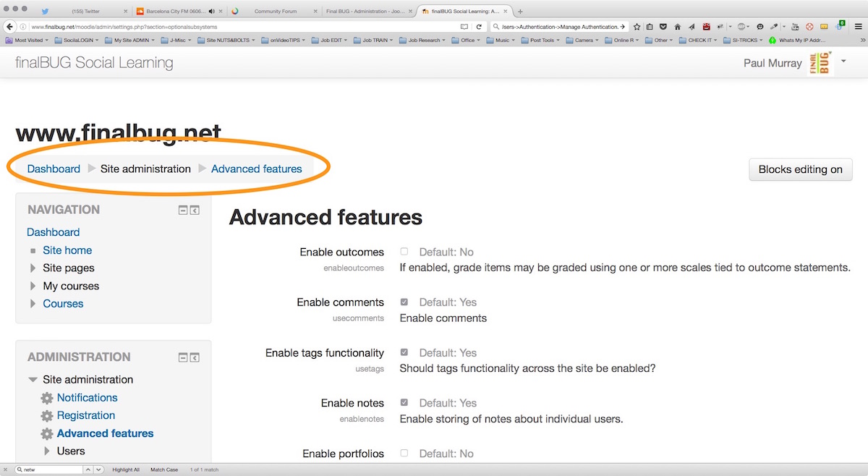The image size is (868, 476).
Task: Enable the outcomes checkbox
Action: [x=404, y=252]
